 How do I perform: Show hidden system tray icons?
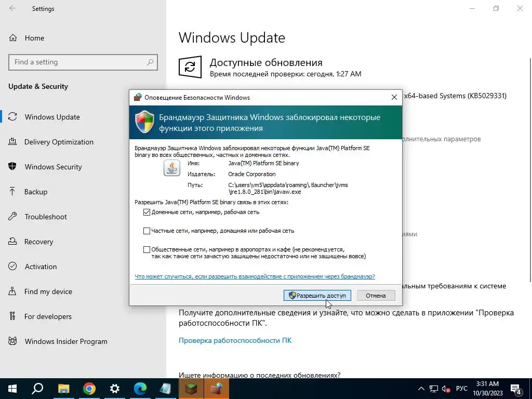pos(421,389)
